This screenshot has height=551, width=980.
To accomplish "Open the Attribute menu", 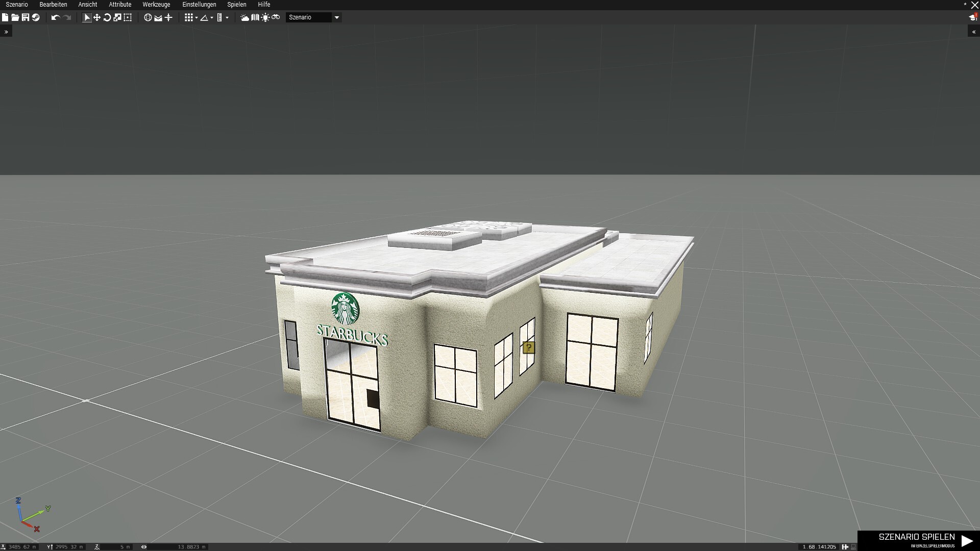I will pos(120,5).
